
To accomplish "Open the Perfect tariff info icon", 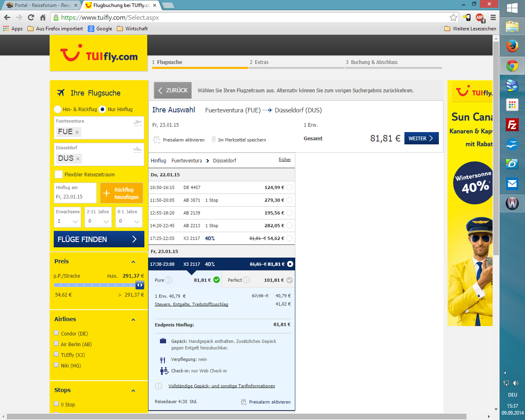I will click(247, 280).
